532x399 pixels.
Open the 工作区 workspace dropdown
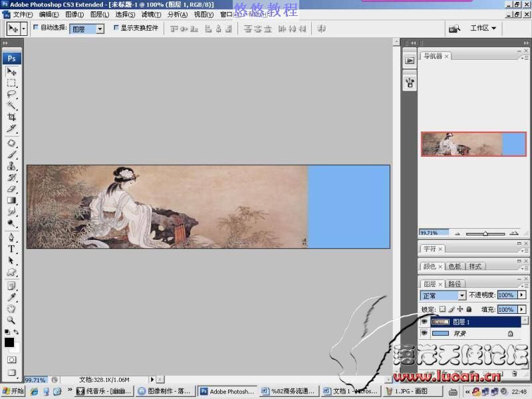(483, 28)
